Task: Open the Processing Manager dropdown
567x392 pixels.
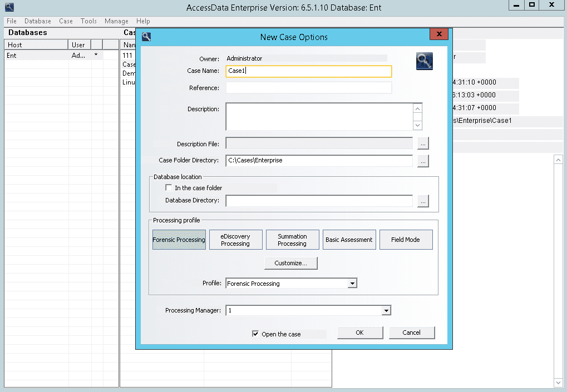Action: pos(386,310)
